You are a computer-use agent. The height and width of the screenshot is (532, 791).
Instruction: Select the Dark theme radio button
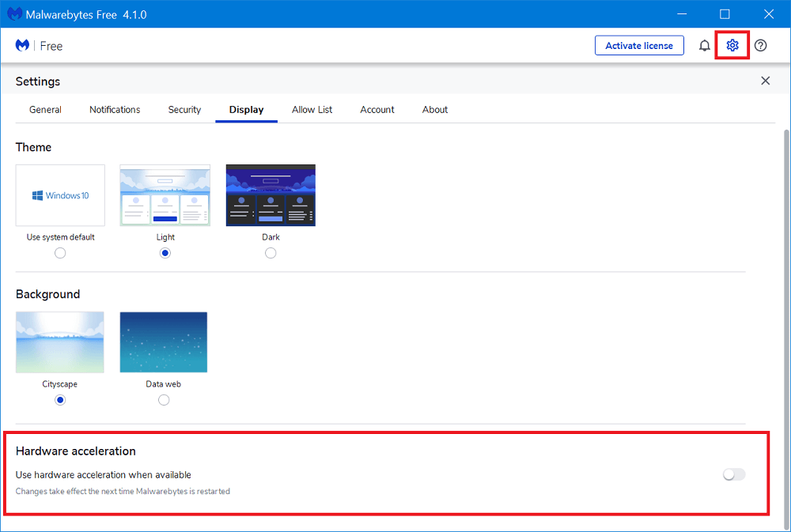pos(271,253)
